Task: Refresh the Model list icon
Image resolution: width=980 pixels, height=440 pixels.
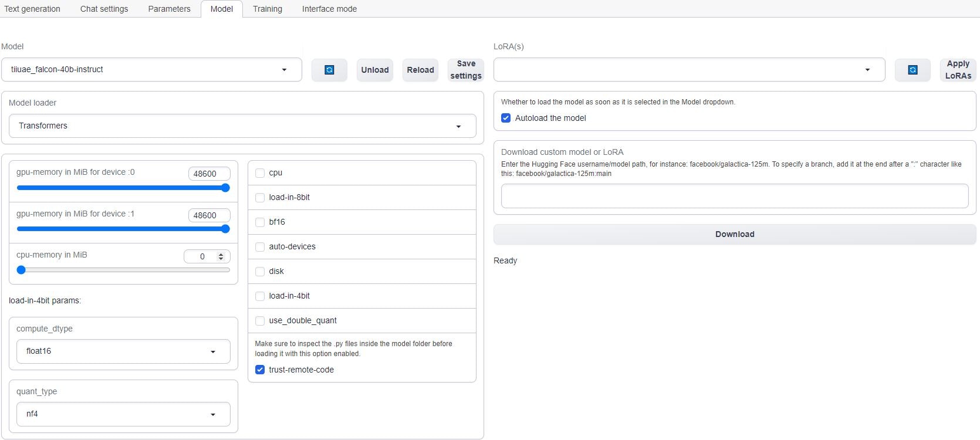Action: point(329,70)
